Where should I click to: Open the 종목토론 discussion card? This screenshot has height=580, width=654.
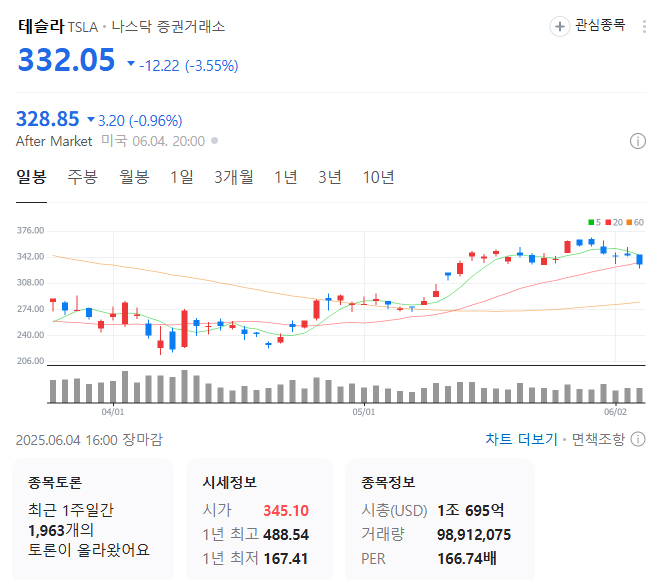click(93, 519)
